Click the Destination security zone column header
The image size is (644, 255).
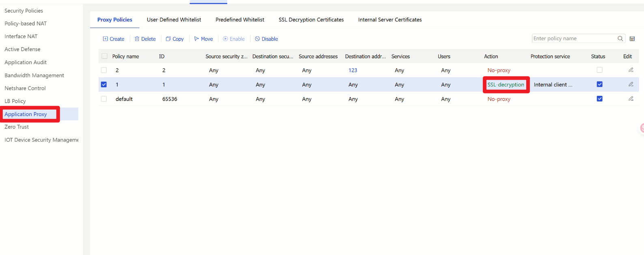[273, 56]
